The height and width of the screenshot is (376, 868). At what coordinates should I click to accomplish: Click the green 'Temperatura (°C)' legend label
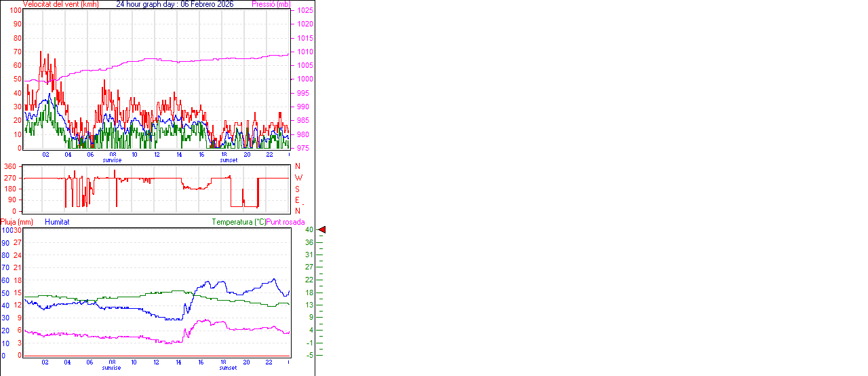(239, 222)
